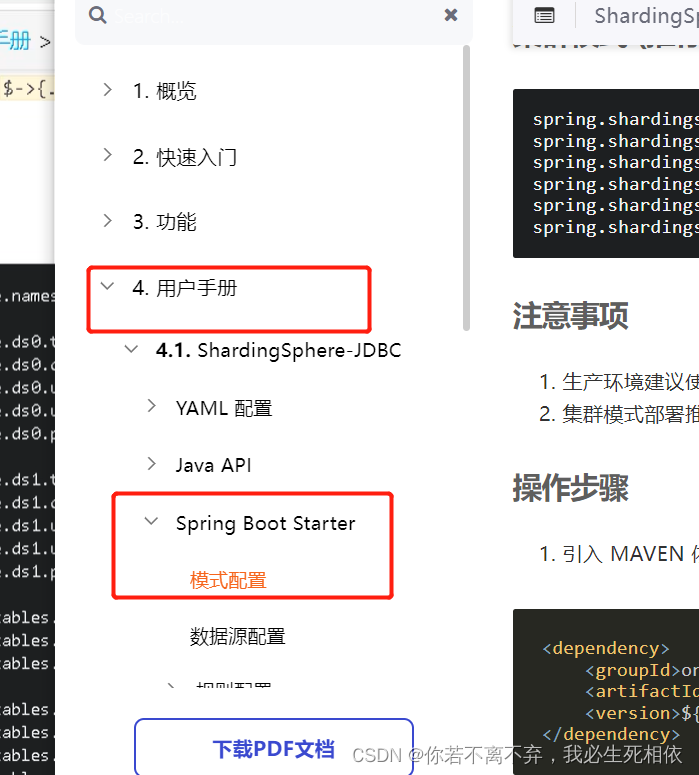Click the 下载PDF文档 button

tap(274, 747)
